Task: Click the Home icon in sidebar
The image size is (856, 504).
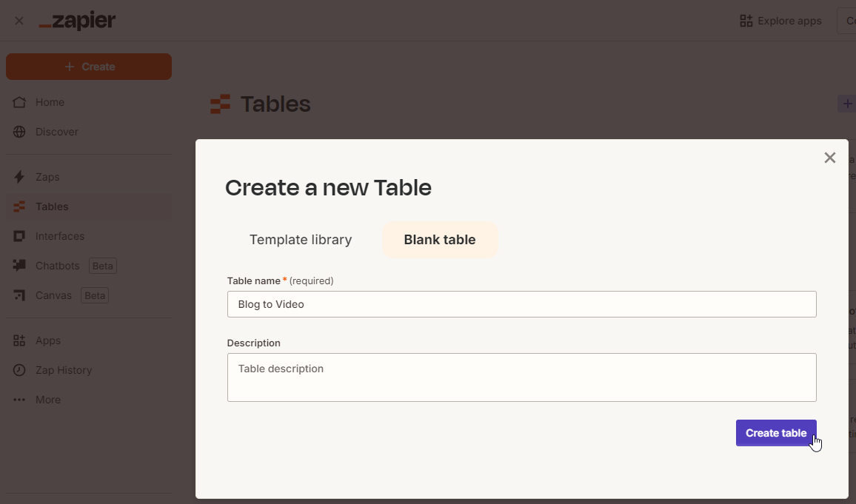Action: [x=20, y=102]
